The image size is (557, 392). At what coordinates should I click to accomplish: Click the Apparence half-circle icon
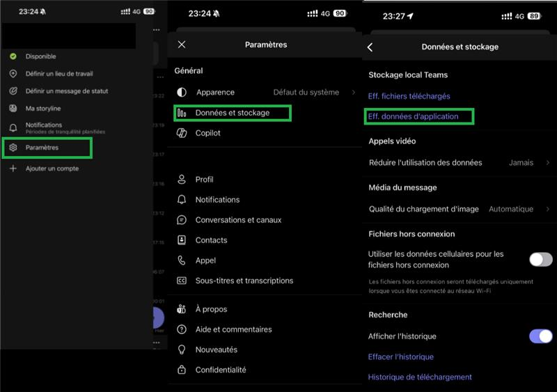[x=182, y=93]
